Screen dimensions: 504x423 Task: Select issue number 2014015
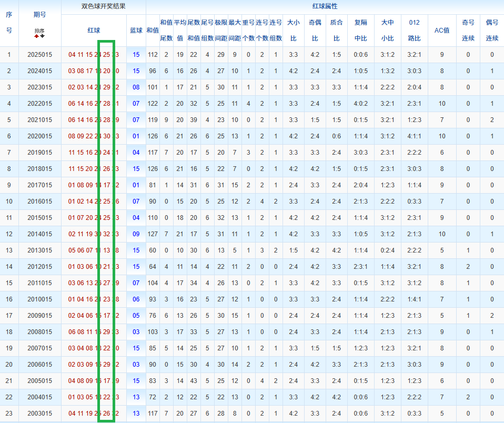click(x=39, y=234)
